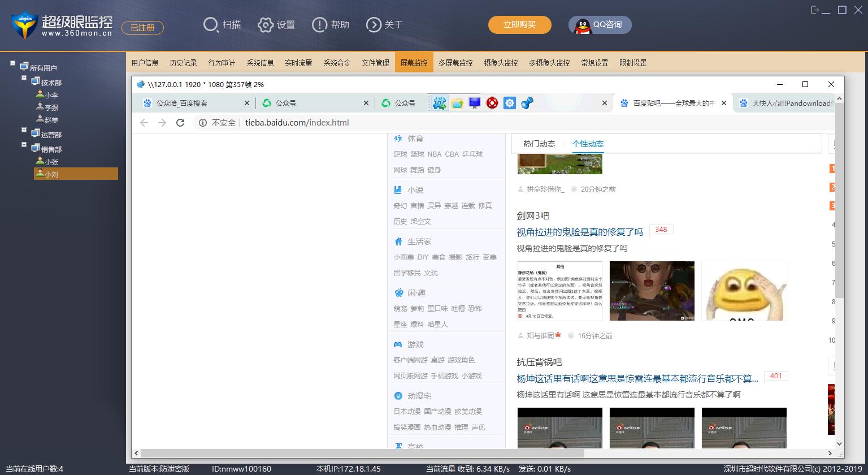Screen dimensions: 868x475
Task: Click the red record extension icon
Action: pos(492,103)
